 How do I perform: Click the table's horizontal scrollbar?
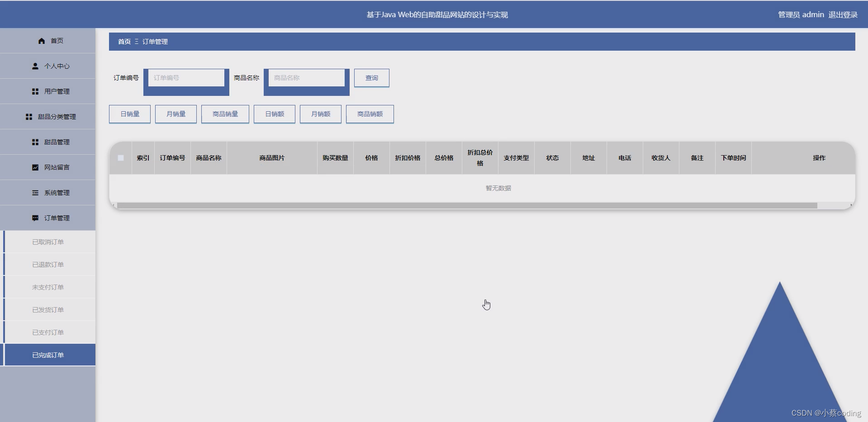click(467, 206)
